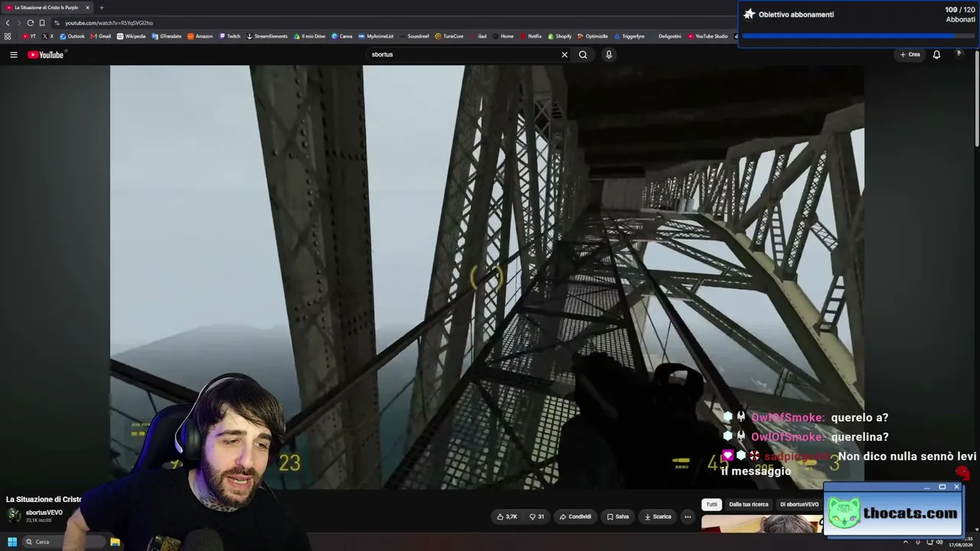Open the Windows Start menu
Viewport: 980px width, 551px height.
12,542
